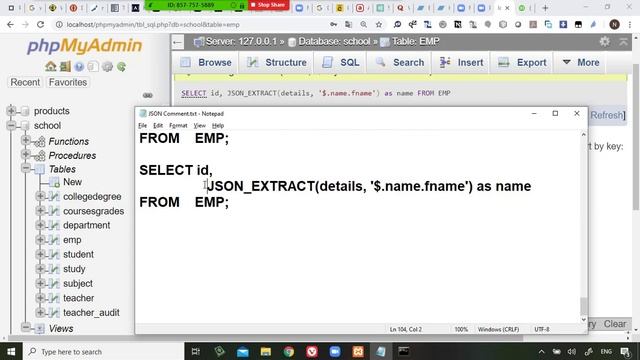Collapse the Views node
The image size is (640, 360).
point(26,327)
